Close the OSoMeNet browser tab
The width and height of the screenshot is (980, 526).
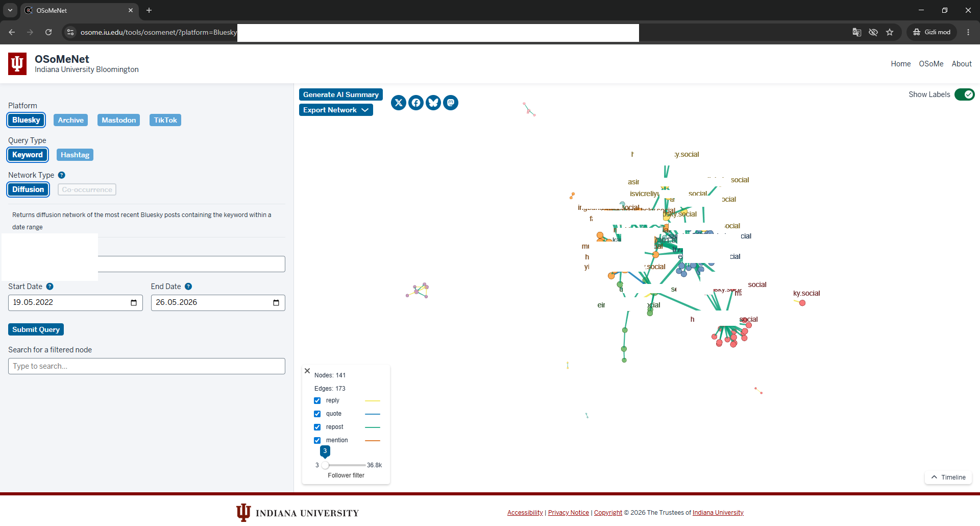pyautogui.click(x=131, y=10)
